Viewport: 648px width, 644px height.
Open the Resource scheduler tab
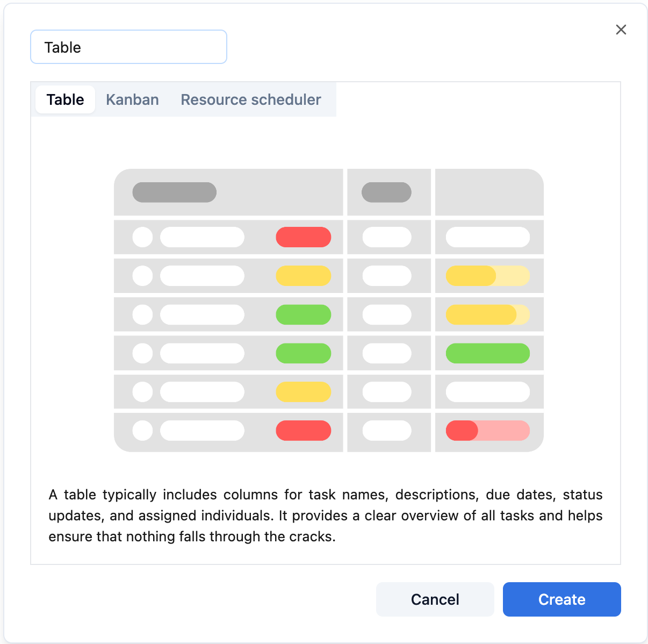[x=250, y=99]
